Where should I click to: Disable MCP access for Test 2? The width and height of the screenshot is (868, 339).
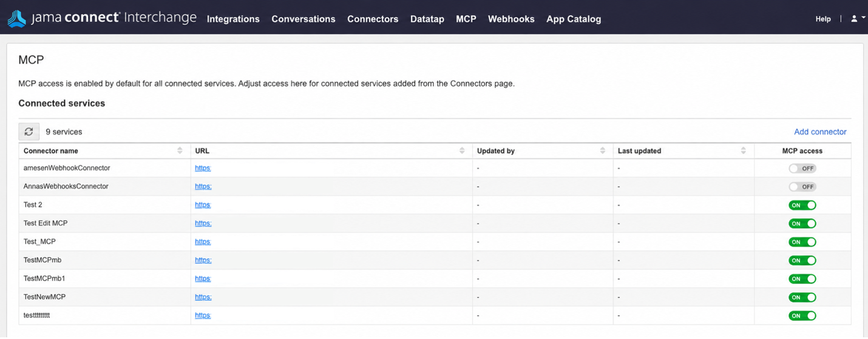tap(802, 205)
